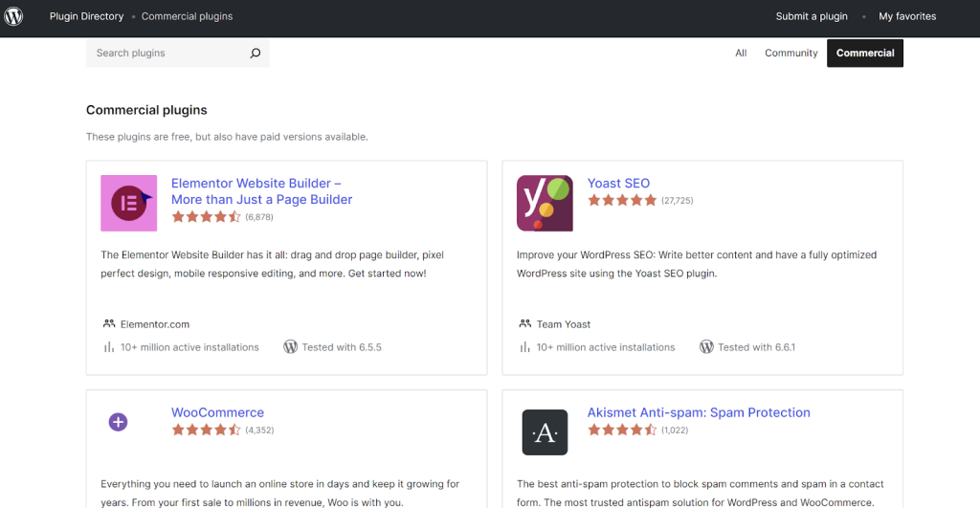
Task: Open the WooCommerce plugin title
Action: [217, 412]
